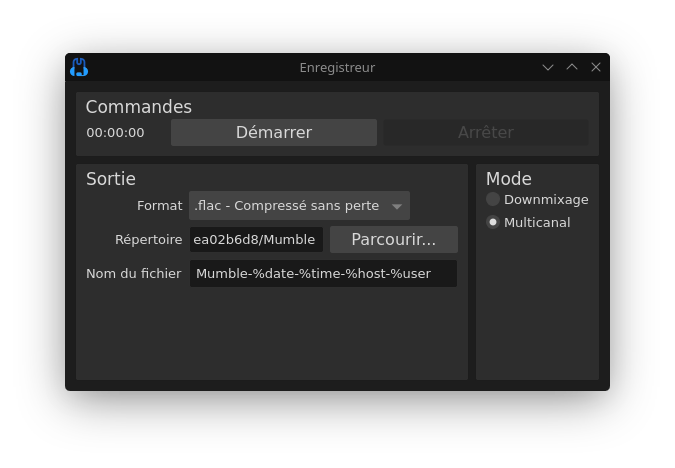Screen dimensions: 675x468
Task: Open the folder chooser with Parcourir...
Action: pyautogui.click(x=393, y=240)
